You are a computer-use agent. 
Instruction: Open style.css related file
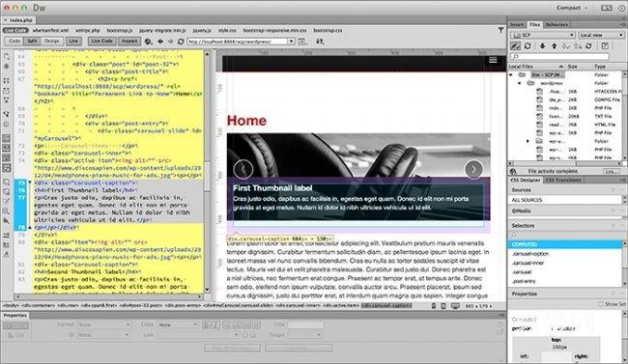coord(227,31)
